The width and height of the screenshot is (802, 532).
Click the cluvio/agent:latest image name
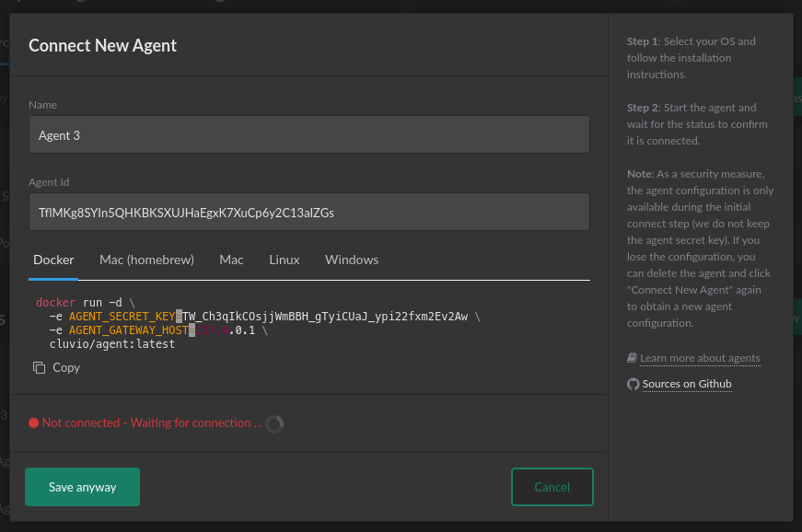(112, 344)
